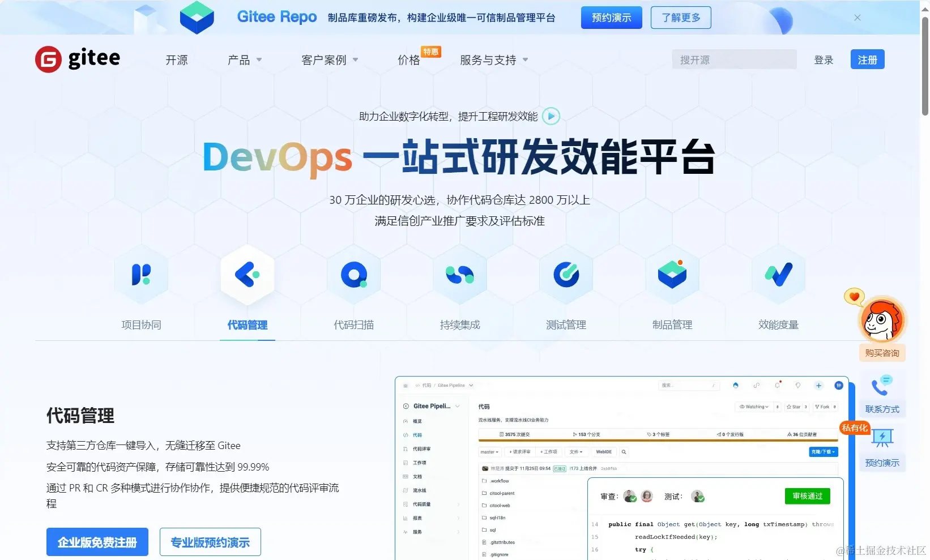Image resolution: width=930 pixels, height=560 pixels.
Task: Click the 注册 button
Action: pos(867,59)
